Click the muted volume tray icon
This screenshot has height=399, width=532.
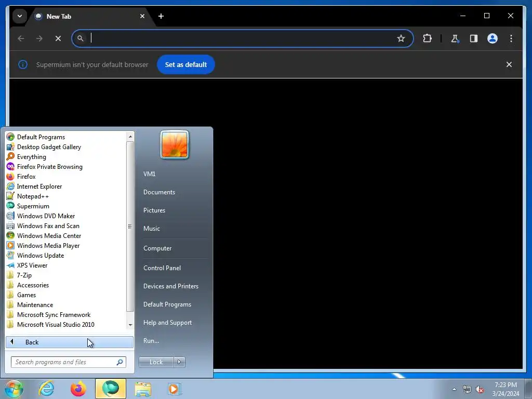click(480, 390)
